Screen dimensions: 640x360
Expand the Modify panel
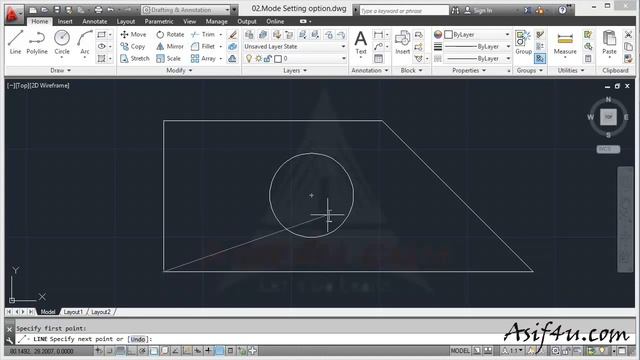click(179, 71)
